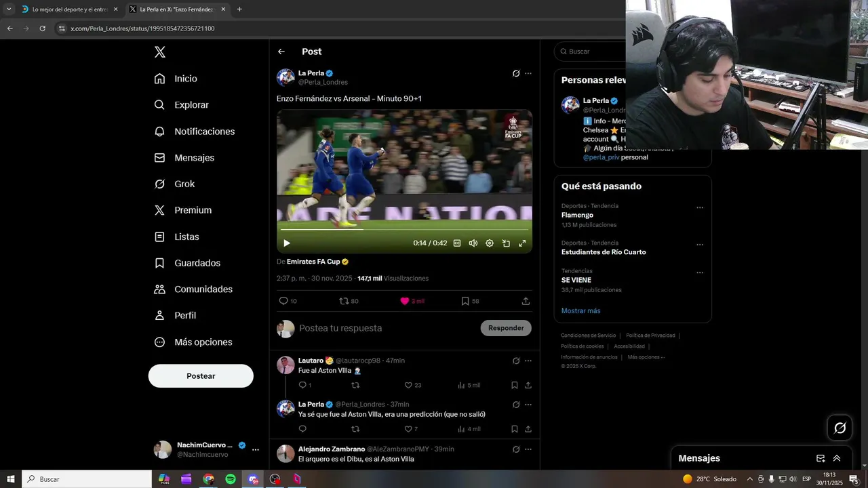Open floating Grok button
The height and width of the screenshot is (488, 868).
tap(840, 428)
